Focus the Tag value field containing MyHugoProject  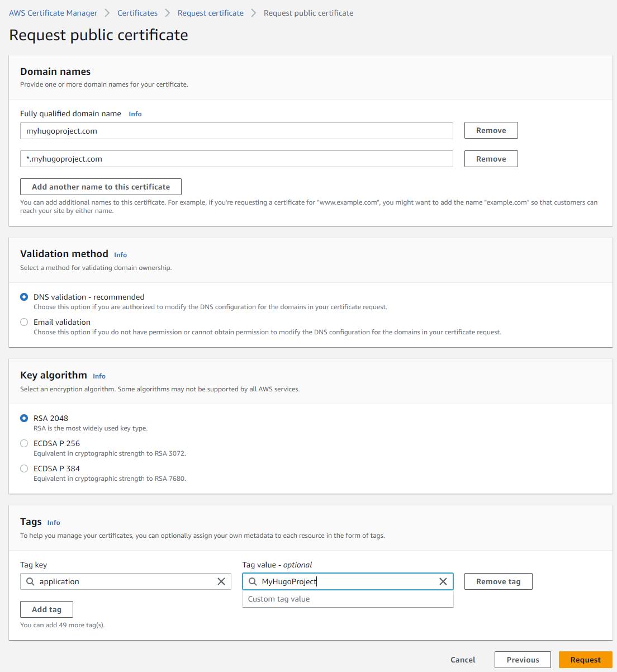(348, 581)
